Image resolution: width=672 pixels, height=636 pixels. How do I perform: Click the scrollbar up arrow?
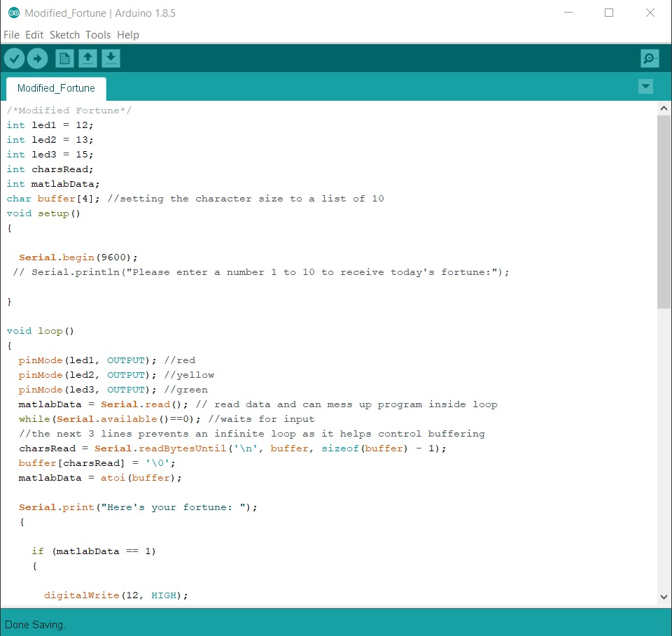coord(664,108)
